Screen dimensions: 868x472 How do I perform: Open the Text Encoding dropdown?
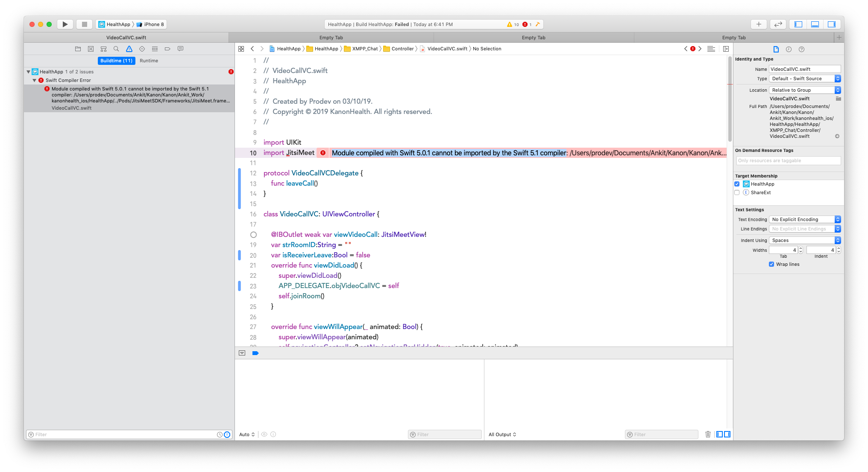[x=804, y=219]
